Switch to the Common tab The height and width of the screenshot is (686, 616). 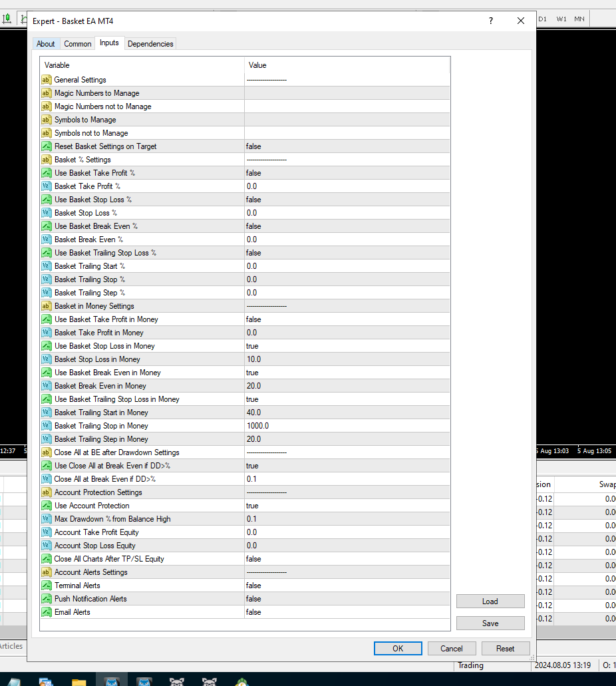(77, 44)
